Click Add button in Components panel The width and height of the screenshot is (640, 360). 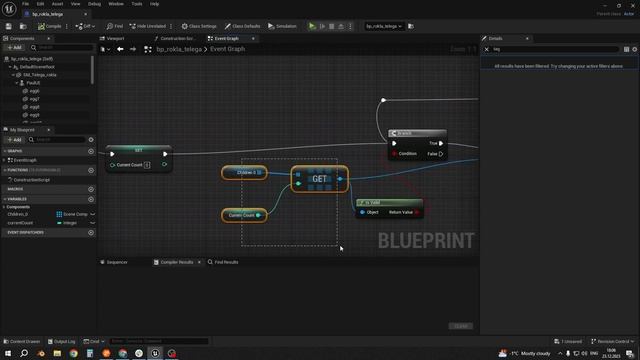pyautogui.click(x=14, y=48)
